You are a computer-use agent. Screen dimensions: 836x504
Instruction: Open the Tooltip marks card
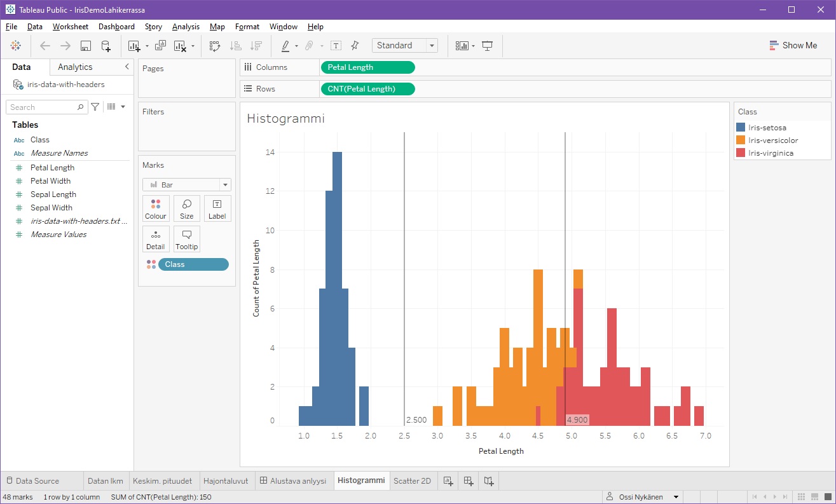point(186,239)
